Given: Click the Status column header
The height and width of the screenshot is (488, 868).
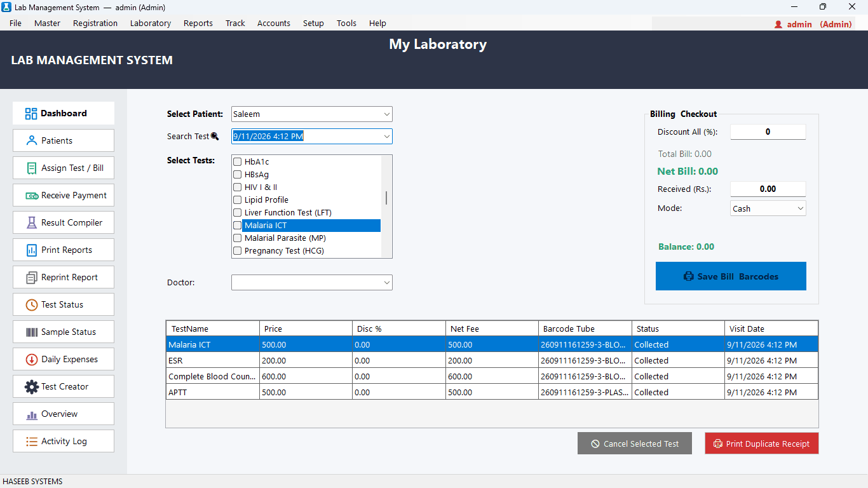Looking at the screenshot, I should (x=679, y=329).
